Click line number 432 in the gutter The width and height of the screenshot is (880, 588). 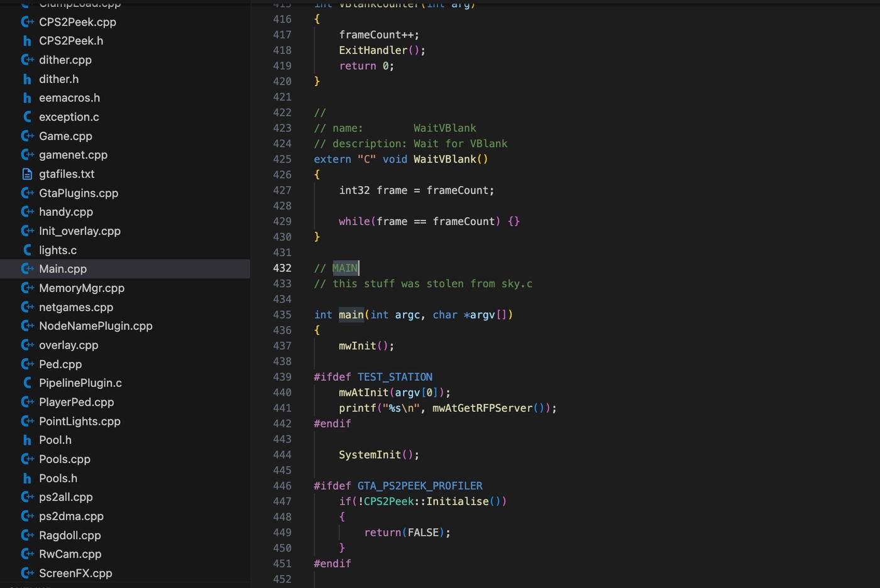point(282,268)
